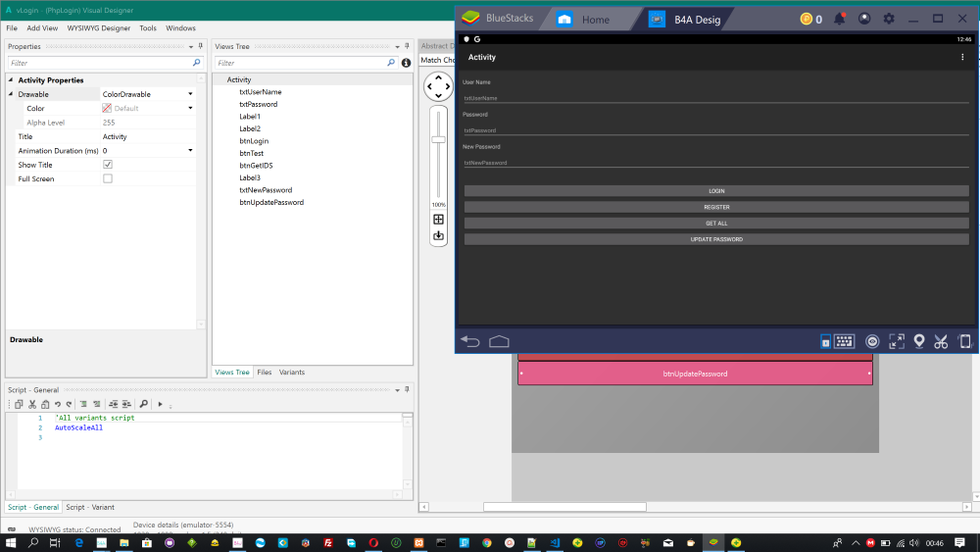
Task: Pin the Properties panel
Action: (201, 46)
